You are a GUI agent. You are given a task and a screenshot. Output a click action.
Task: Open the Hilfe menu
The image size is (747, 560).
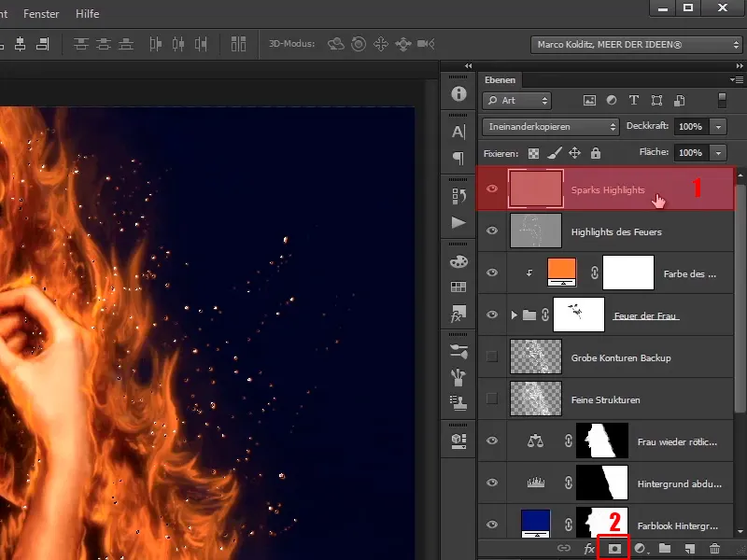point(88,14)
